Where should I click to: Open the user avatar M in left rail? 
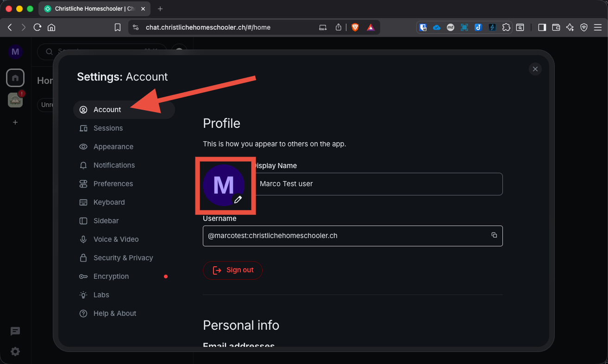tap(15, 51)
